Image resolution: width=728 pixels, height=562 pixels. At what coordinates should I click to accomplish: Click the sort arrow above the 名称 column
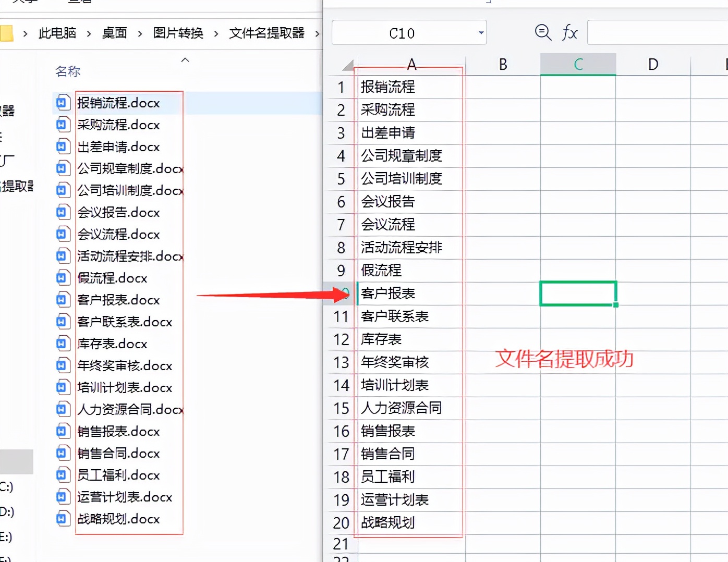pyautogui.click(x=185, y=60)
